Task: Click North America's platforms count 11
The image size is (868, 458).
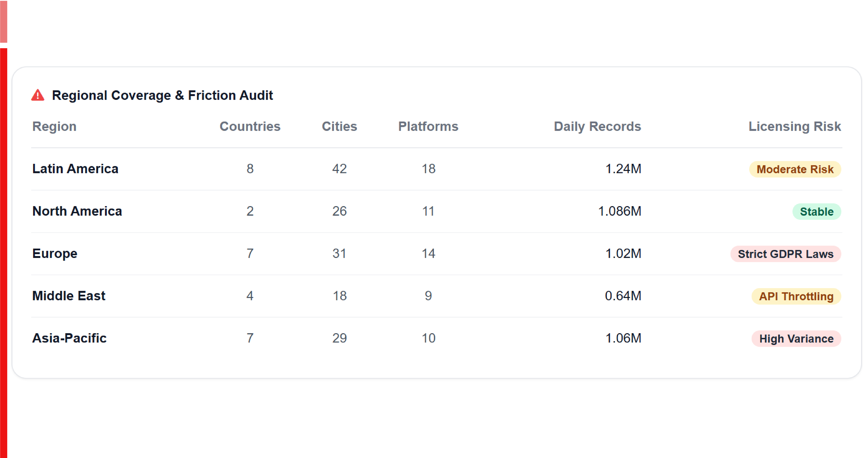Action: (x=428, y=211)
